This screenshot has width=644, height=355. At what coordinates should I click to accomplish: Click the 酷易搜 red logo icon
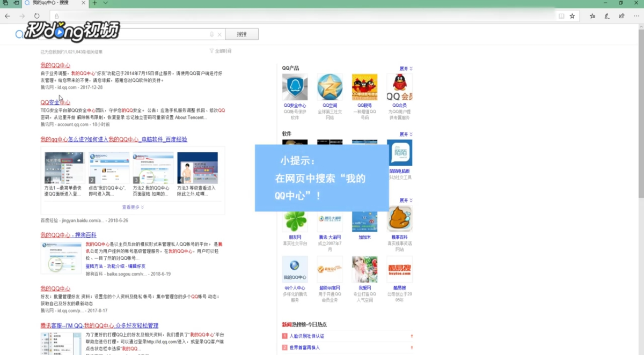(x=400, y=269)
